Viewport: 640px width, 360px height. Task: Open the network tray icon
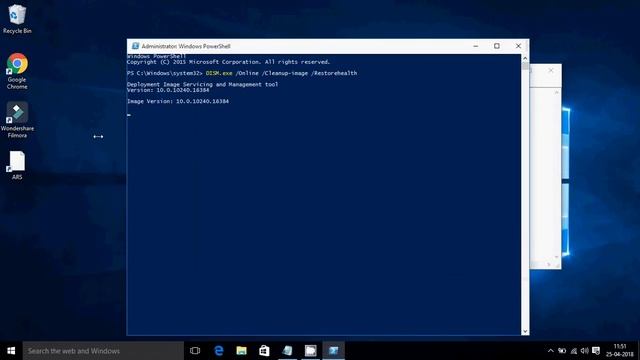(574, 351)
